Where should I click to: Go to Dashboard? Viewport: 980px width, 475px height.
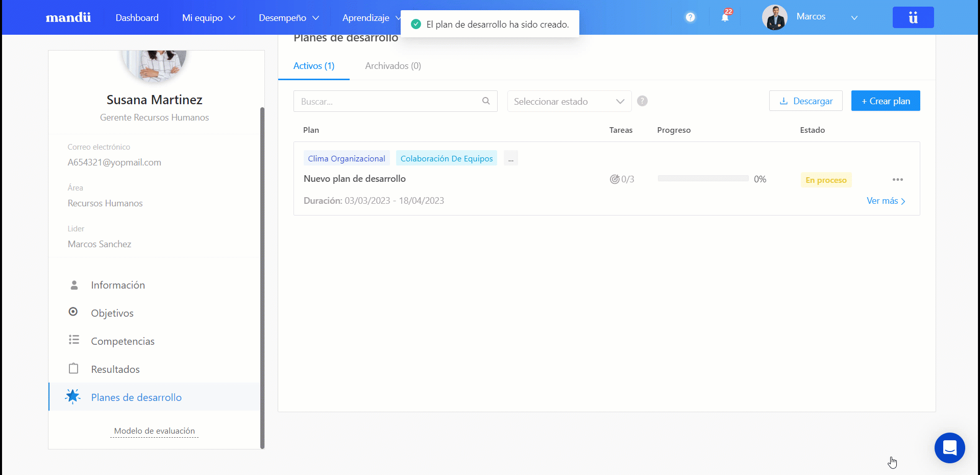pyautogui.click(x=137, y=18)
